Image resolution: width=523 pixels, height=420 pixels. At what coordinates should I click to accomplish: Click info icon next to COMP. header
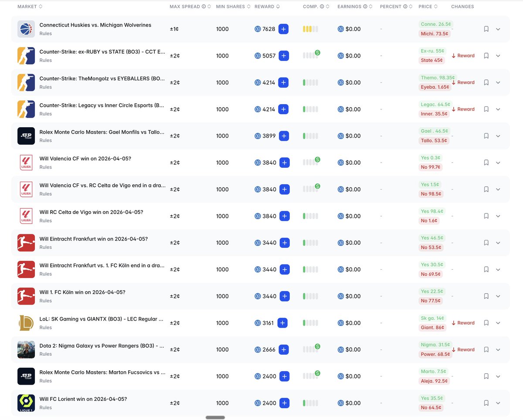coord(322,7)
